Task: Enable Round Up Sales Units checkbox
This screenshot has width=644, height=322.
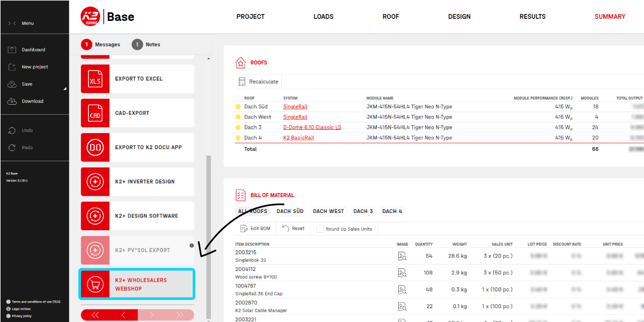Action: 320,229
